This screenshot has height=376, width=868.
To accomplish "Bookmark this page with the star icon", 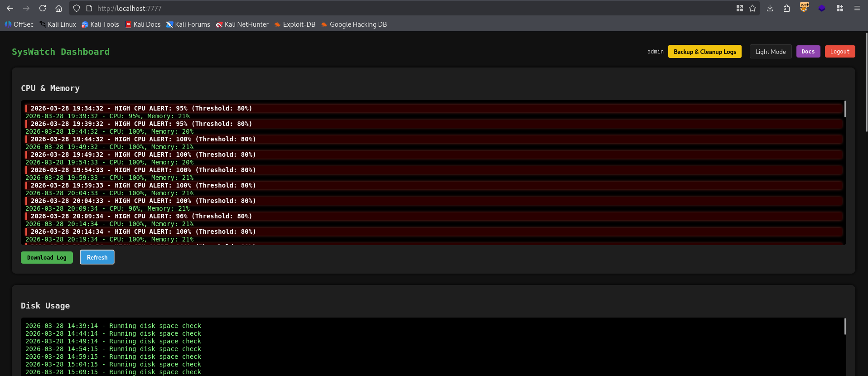I will click(x=752, y=8).
